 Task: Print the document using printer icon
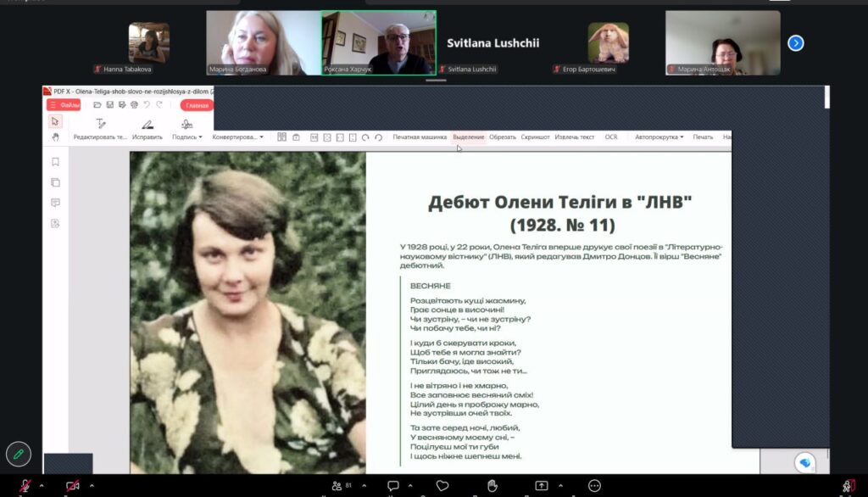134,104
